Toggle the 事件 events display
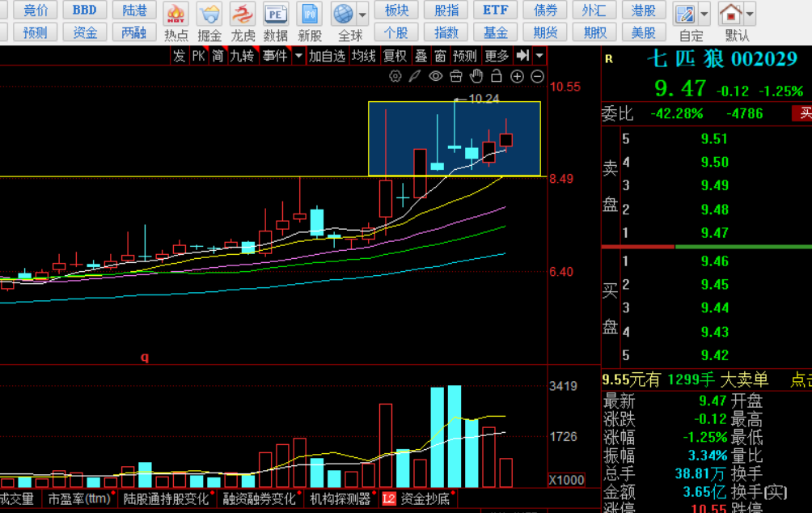This screenshot has width=812, height=513. point(275,56)
